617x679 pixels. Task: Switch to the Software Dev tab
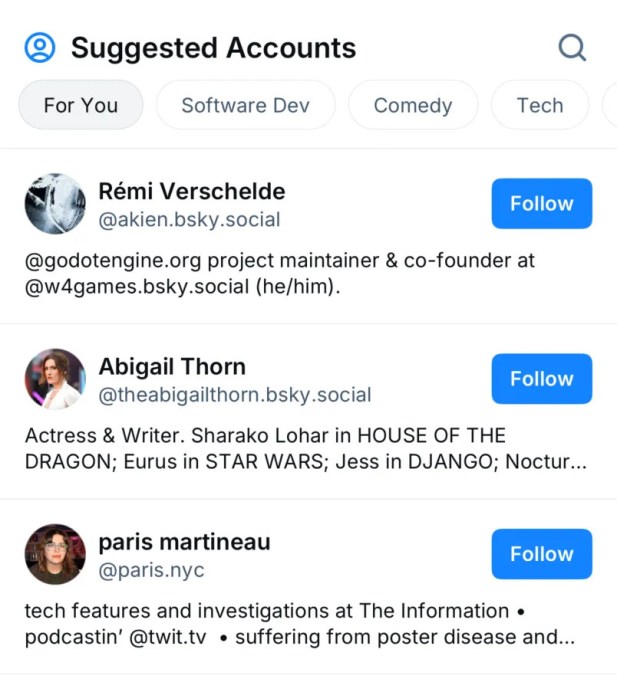tap(245, 105)
